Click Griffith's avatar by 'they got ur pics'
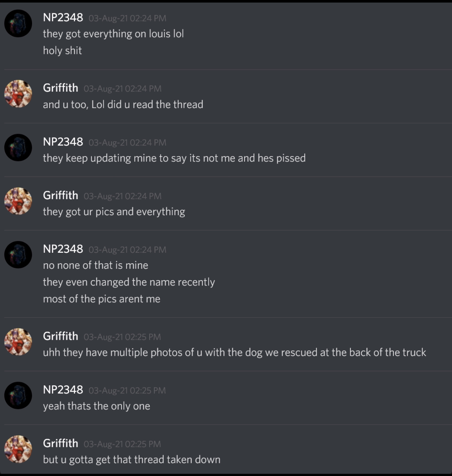The height and width of the screenshot is (476, 452). click(x=18, y=201)
